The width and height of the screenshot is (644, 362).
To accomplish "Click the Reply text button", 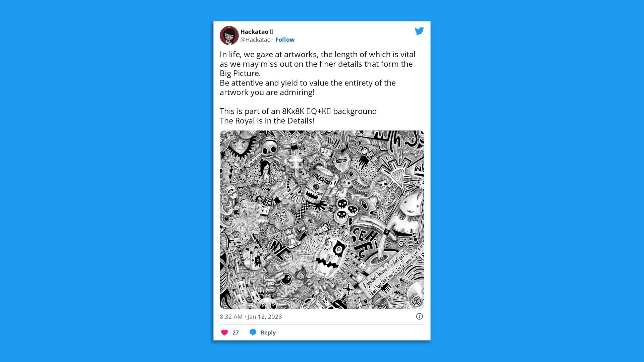I will pos(268,333).
